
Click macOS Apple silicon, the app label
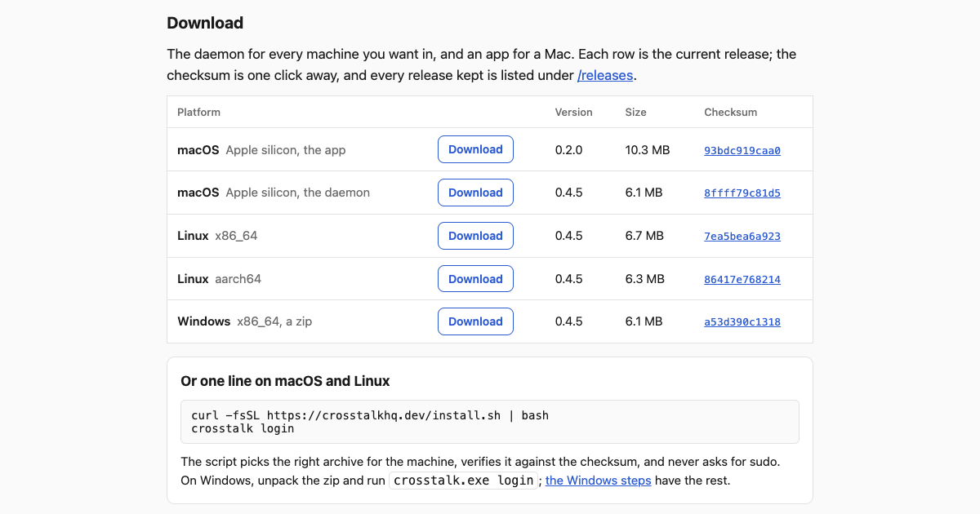(261, 150)
